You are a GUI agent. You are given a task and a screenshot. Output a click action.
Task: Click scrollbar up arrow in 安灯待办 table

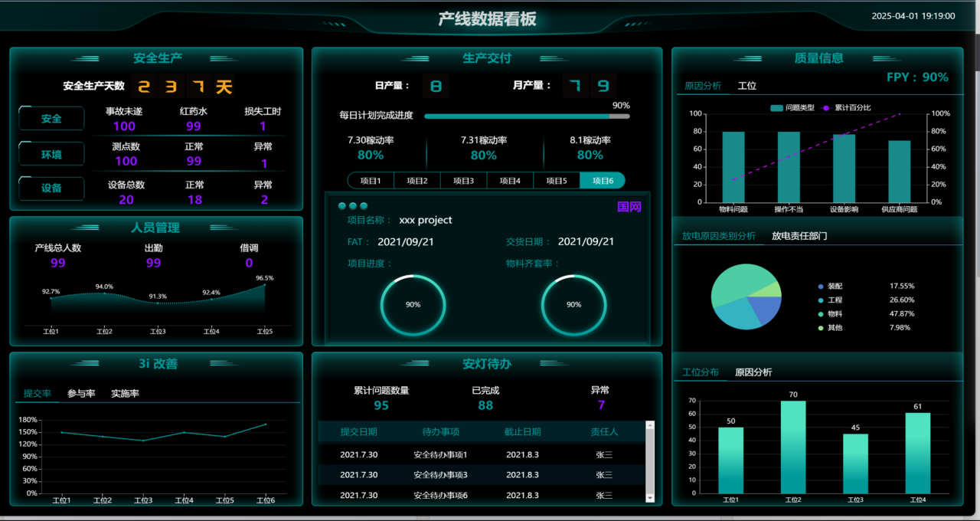pyautogui.click(x=650, y=424)
